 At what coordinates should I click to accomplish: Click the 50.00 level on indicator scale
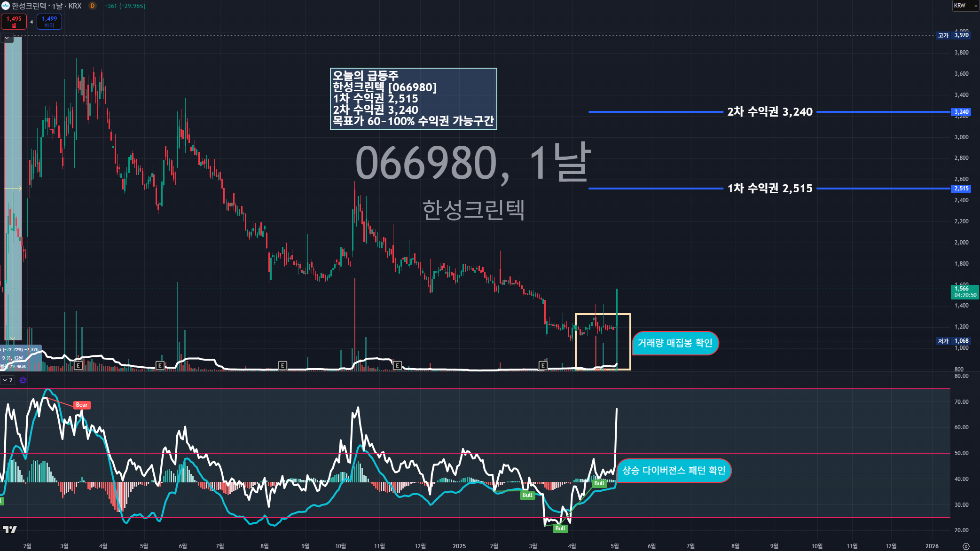coord(961,453)
